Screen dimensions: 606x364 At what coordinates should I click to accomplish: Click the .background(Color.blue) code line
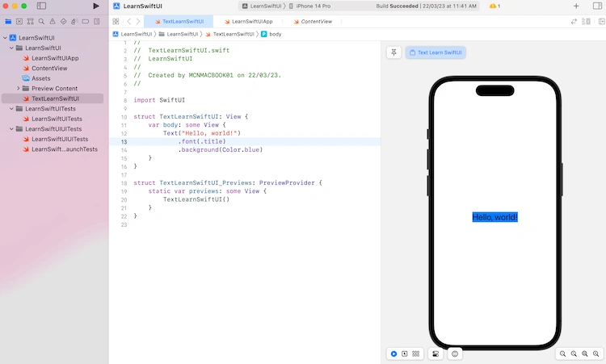click(221, 150)
